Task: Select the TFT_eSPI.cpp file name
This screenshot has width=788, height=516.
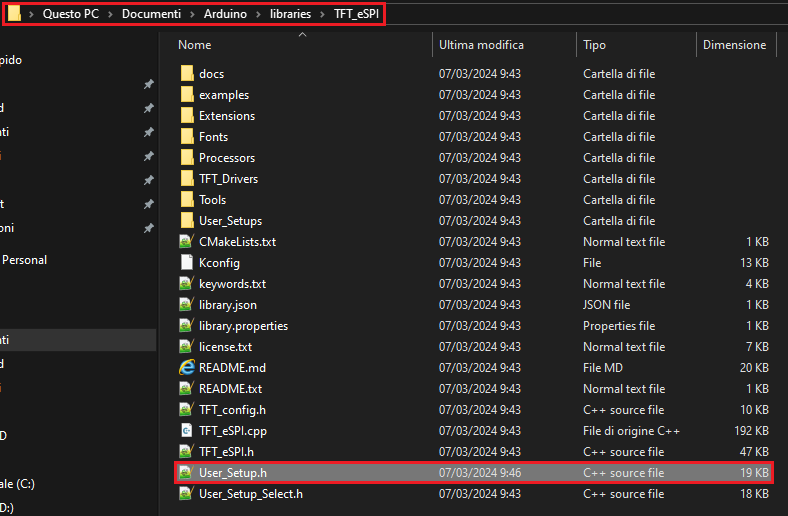Action: [233, 431]
